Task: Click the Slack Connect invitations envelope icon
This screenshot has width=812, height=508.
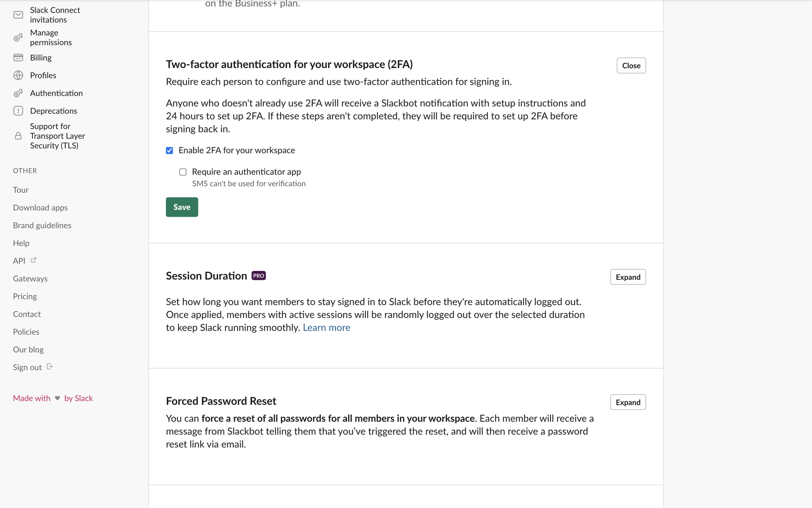Action: [x=18, y=15]
